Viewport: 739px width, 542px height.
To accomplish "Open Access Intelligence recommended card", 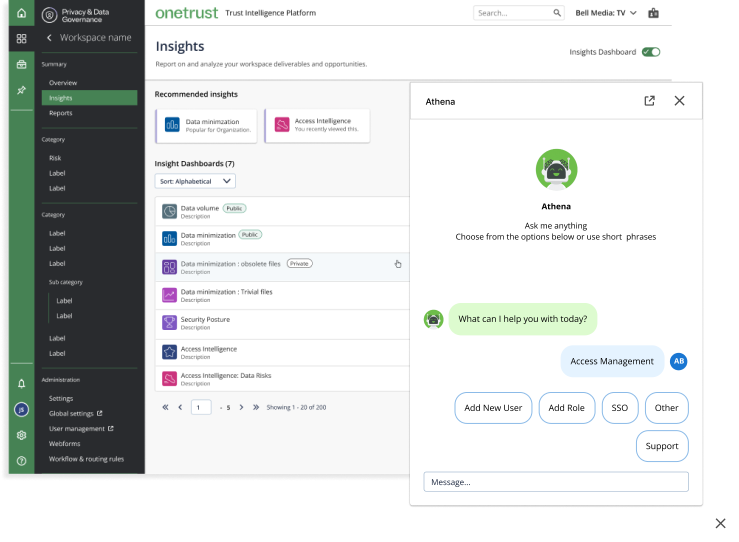I will [x=317, y=125].
